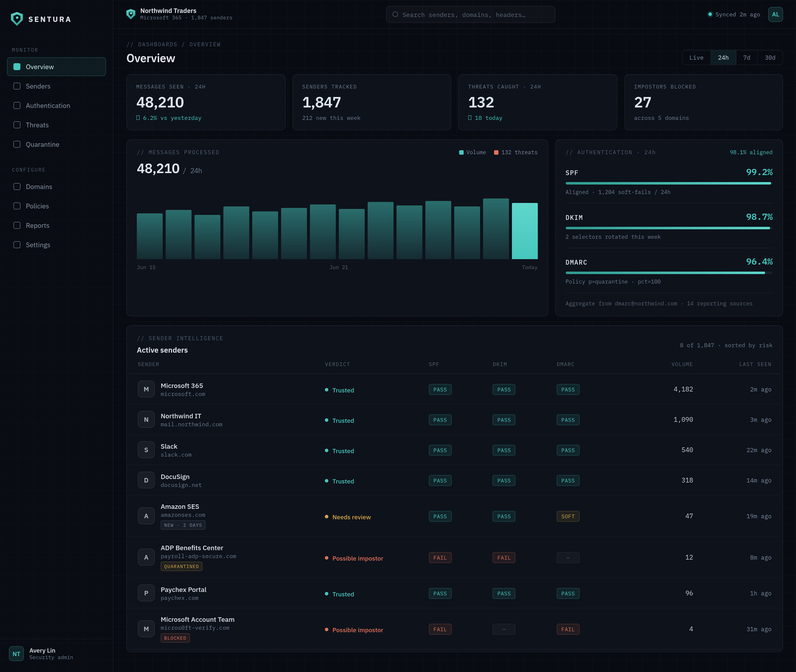Image resolution: width=796 pixels, height=672 pixels.
Task: Click the Settings sidebar icon
Action: point(17,245)
